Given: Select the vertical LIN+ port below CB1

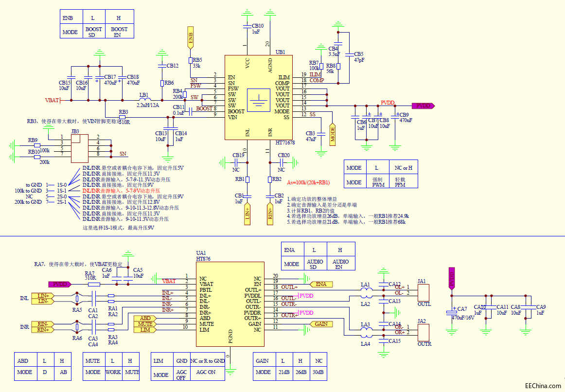Looking at the screenshot, I should coord(247,214).
